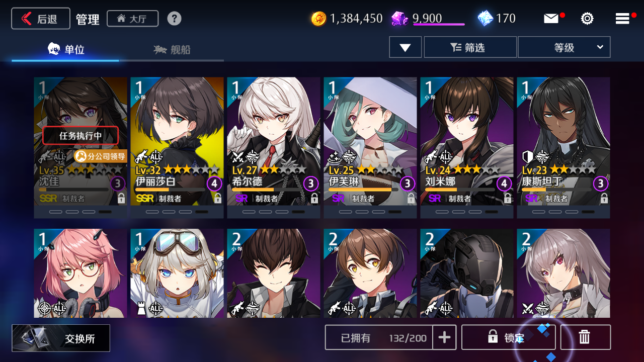644x362 pixels.
Task: Open the 筛选 filter options
Action: (470, 47)
